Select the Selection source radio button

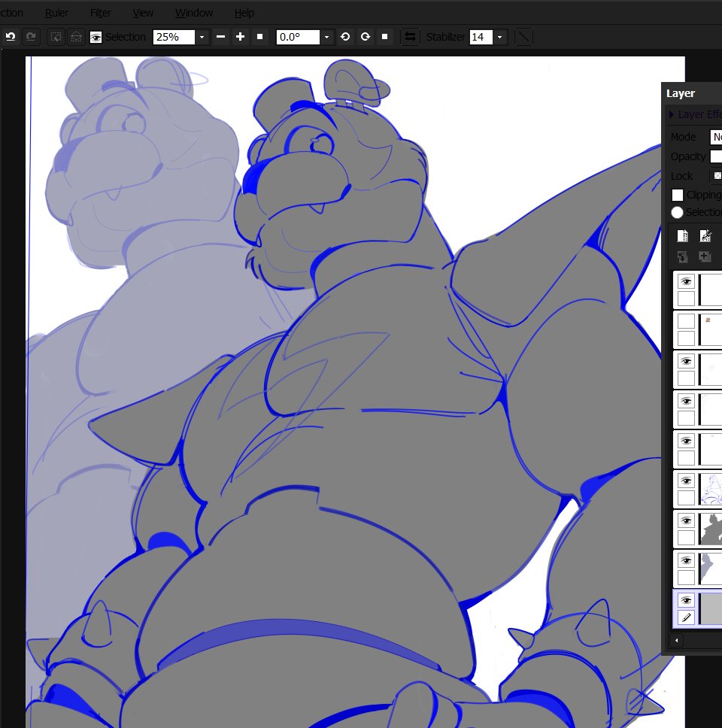point(677,212)
